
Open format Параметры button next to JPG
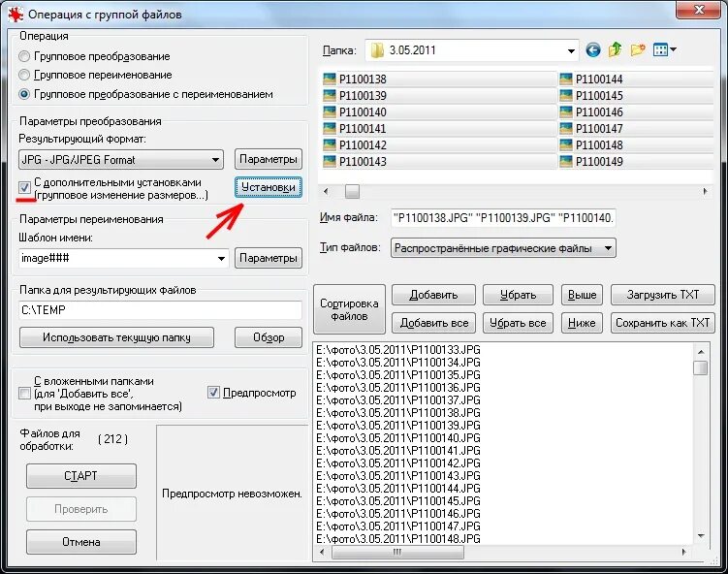(269, 159)
